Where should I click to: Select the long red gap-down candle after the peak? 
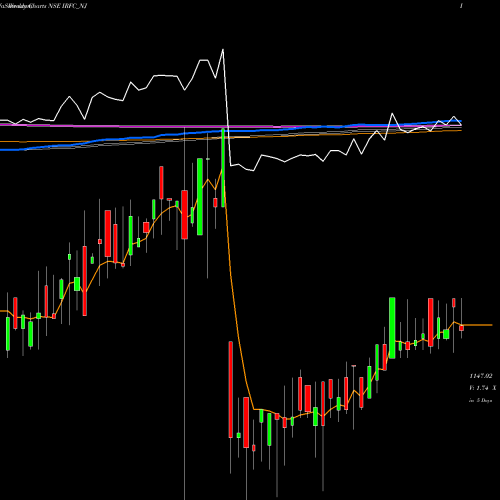click(231, 389)
